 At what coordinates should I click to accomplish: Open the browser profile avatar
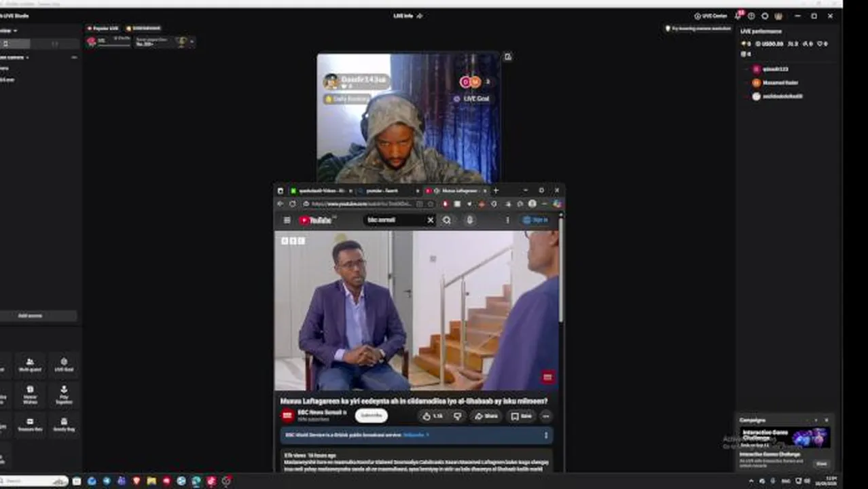tap(532, 204)
